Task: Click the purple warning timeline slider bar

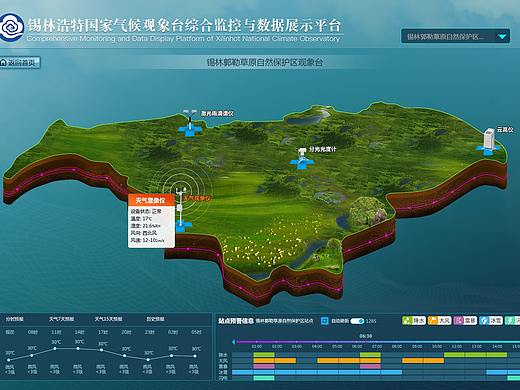Action: (377, 342)
